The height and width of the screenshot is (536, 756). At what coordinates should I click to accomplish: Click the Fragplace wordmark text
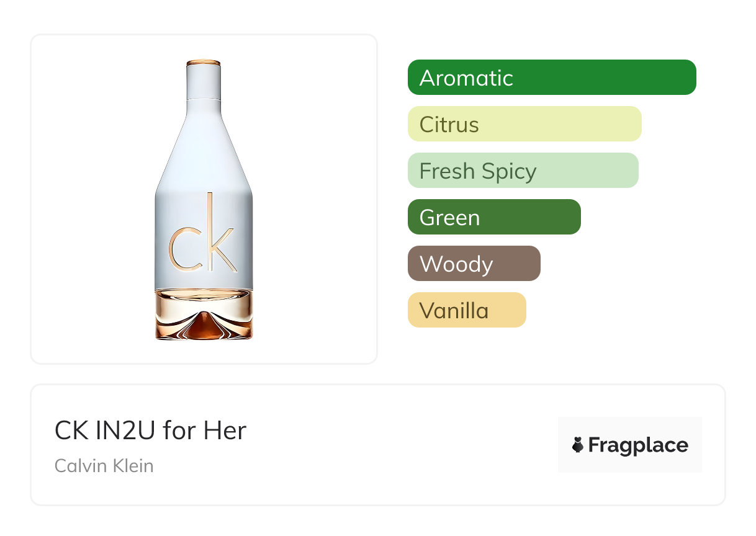pyautogui.click(x=638, y=445)
